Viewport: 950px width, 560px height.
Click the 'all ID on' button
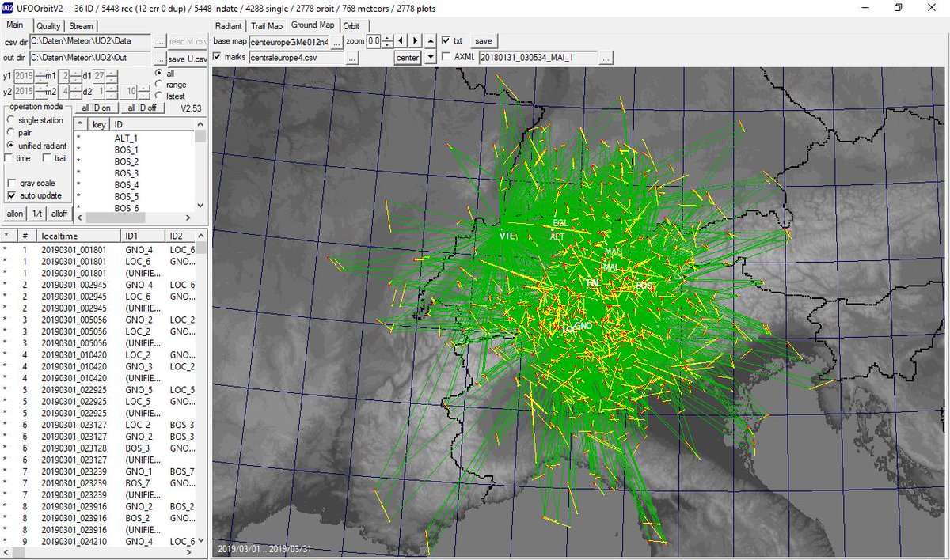pyautogui.click(x=96, y=108)
